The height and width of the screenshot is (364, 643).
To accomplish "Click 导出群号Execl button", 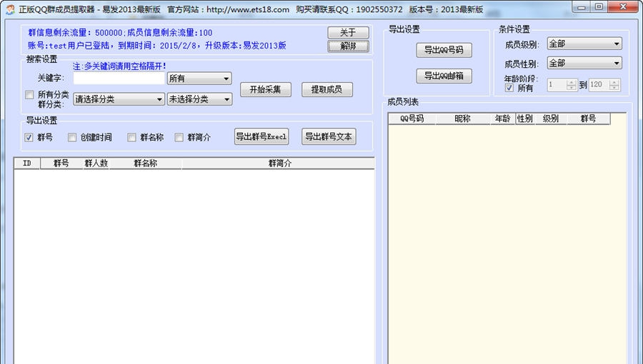I will [x=261, y=136].
